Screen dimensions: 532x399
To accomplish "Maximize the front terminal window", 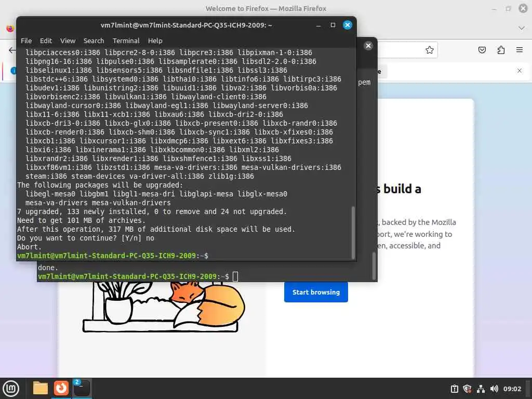I will (x=333, y=25).
